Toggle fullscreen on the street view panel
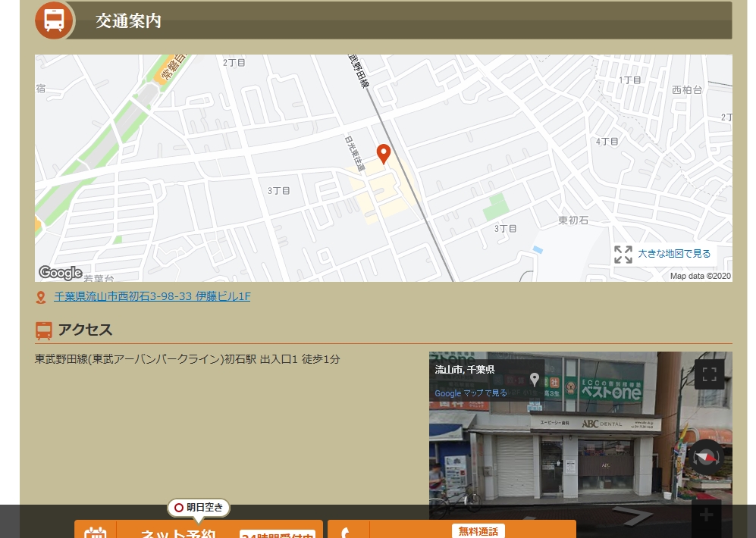The width and height of the screenshot is (756, 538). coord(709,374)
